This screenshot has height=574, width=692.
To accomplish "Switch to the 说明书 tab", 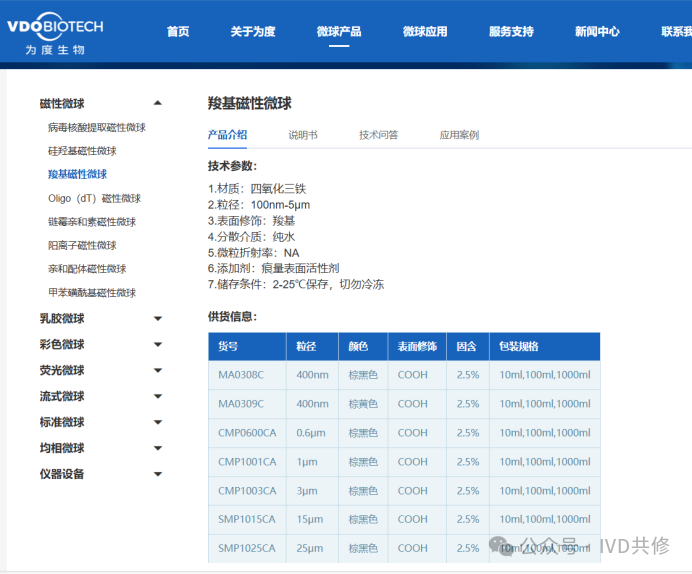I will click(x=303, y=135).
